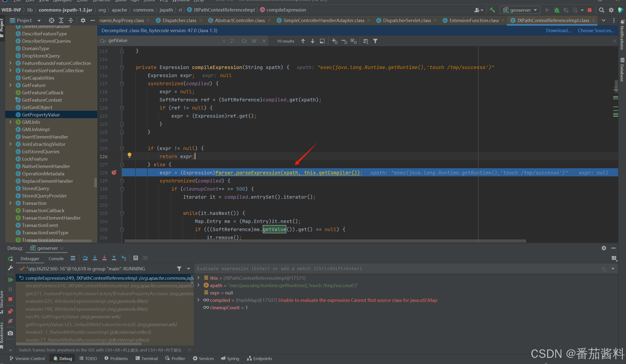Expand the 'this' variable node

click(199, 278)
